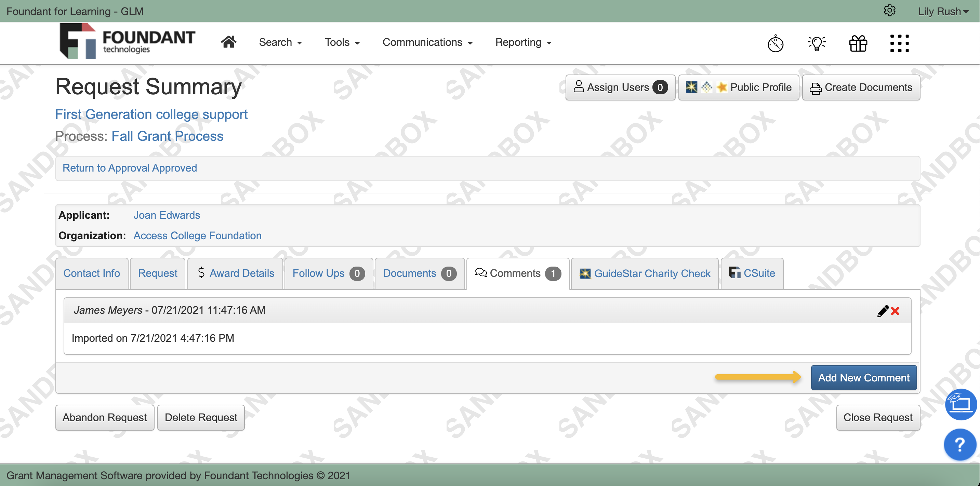980x486 pixels.
Task: Open the Fall Grant Process link
Action: (x=168, y=136)
